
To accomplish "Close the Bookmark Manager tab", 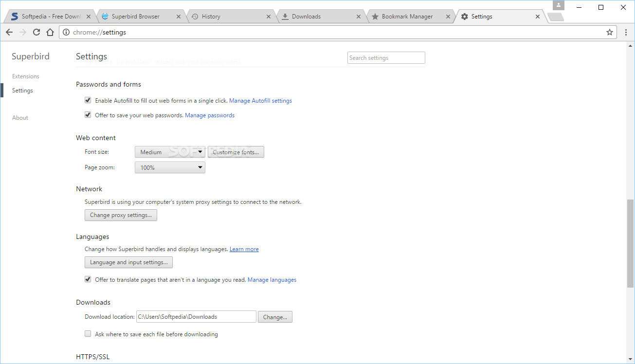I will [x=448, y=17].
